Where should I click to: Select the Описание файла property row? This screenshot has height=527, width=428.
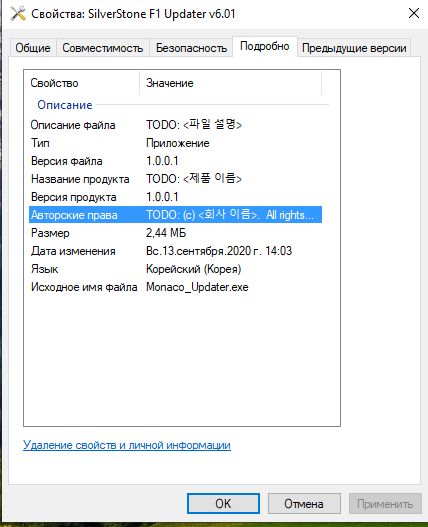point(175,125)
